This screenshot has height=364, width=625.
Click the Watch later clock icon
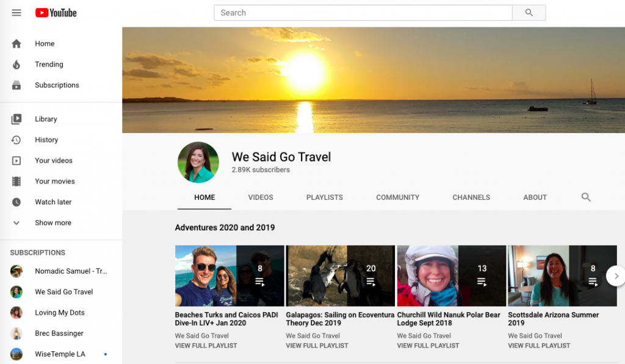(16, 202)
